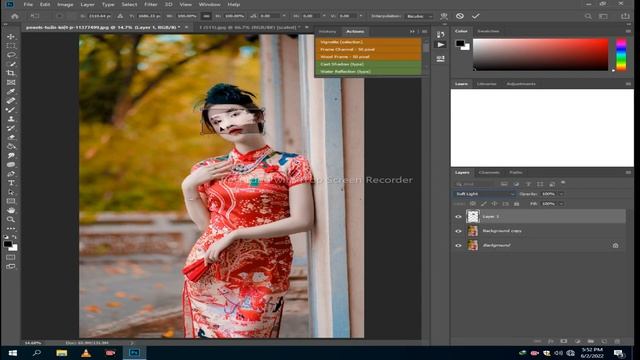
Task: Pick a color in the Color panel field
Action: pyautogui.click(x=540, y=55)
